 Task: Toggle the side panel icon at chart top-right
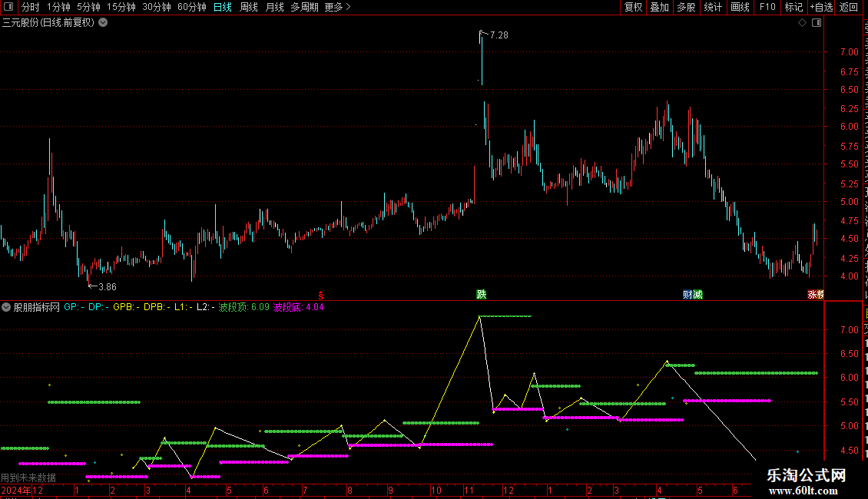coord(817,23)
